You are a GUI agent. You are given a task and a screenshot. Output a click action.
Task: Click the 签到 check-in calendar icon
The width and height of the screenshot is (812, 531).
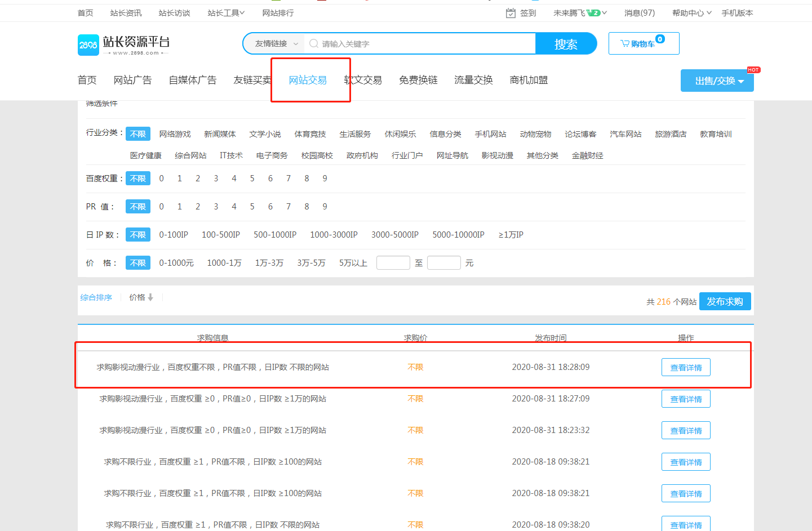coord(510,12)
